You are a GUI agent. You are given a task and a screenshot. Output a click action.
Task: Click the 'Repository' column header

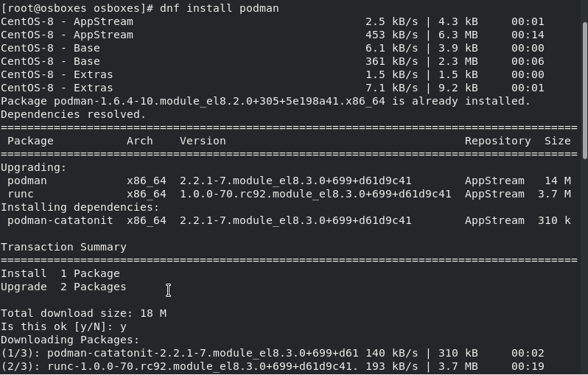pos(497,141)
